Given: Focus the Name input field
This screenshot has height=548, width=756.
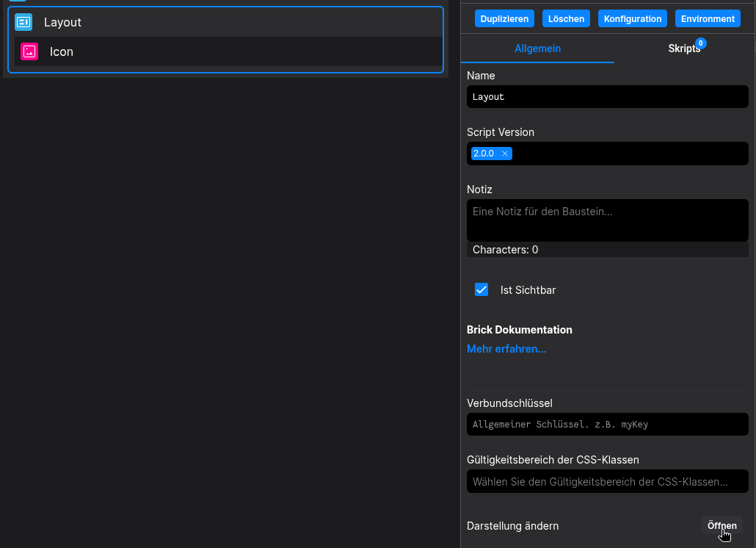Looking at the screenshot, I should (607, 97).
